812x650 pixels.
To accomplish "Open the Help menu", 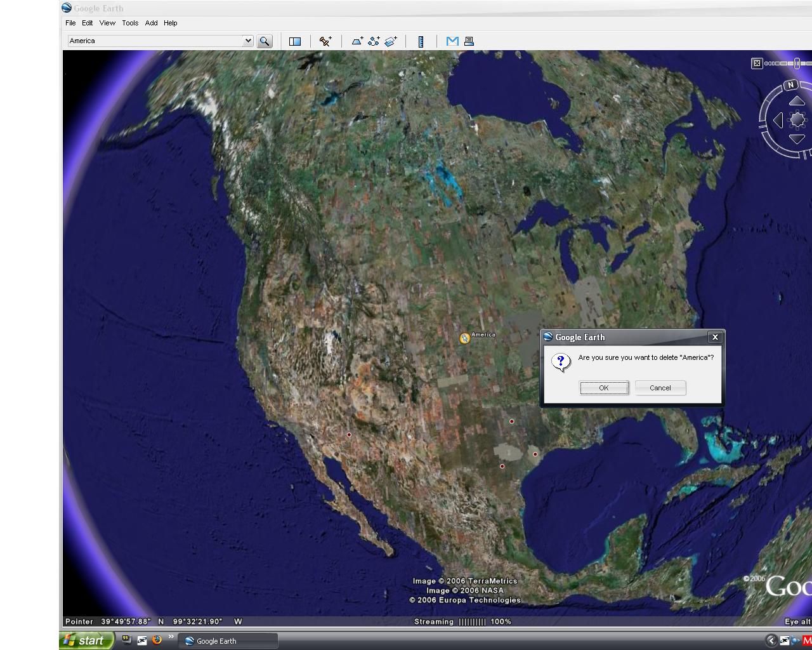I will (x=171, y=23).
